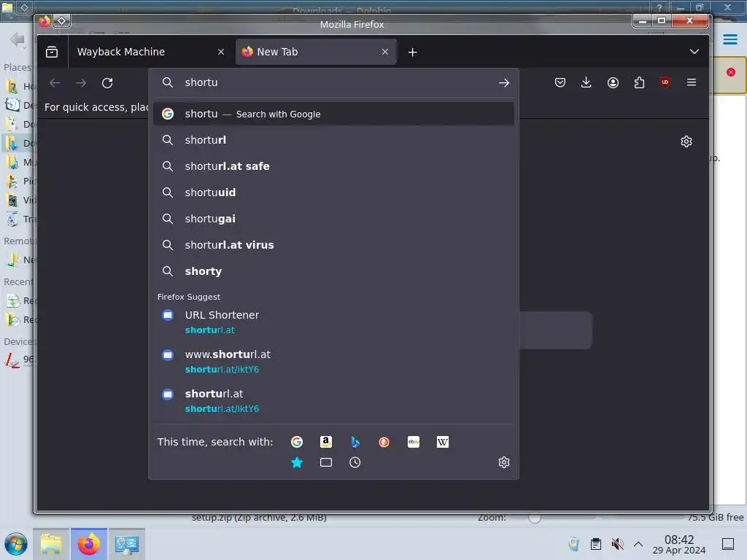Image resolution: width=747 pixels, height=560 pixels.
Task: Select the 'shorty' suggestion
Action: coord(333,271)
